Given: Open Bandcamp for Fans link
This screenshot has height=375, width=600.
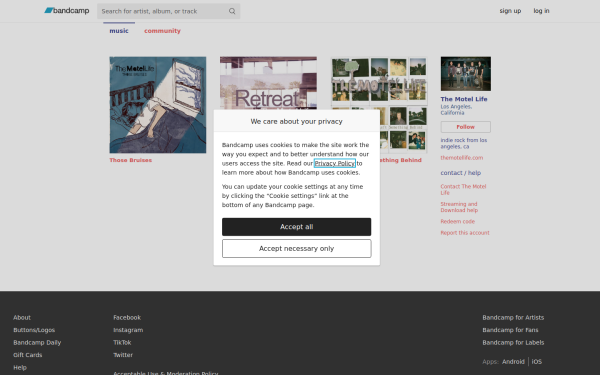Looking at the screenshot, I should [510, 330].
